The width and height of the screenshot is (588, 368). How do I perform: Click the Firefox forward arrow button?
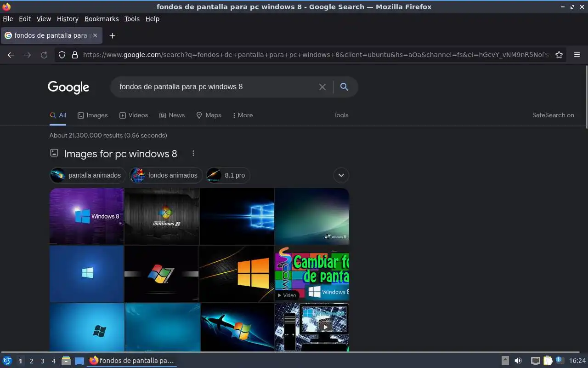(x=28, y=55)
